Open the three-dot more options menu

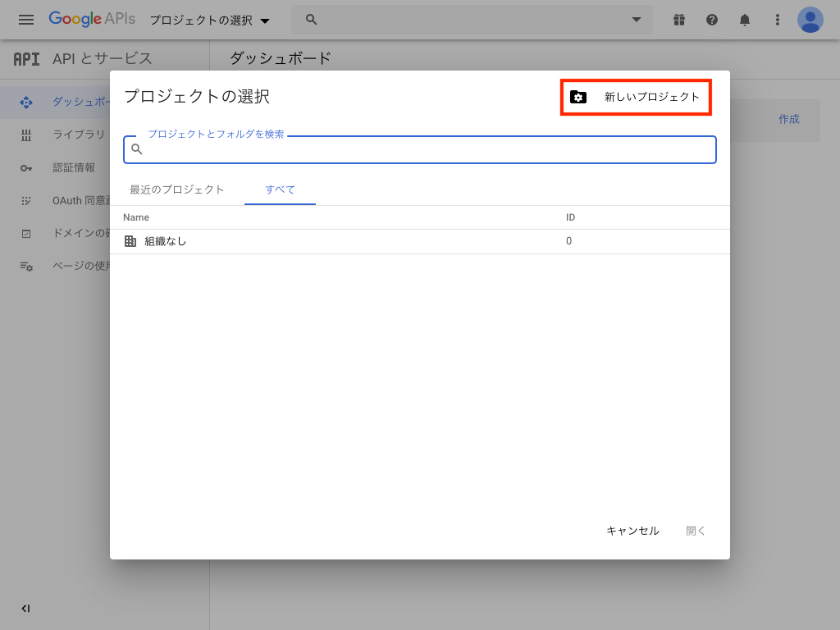[x=778, y=20]
